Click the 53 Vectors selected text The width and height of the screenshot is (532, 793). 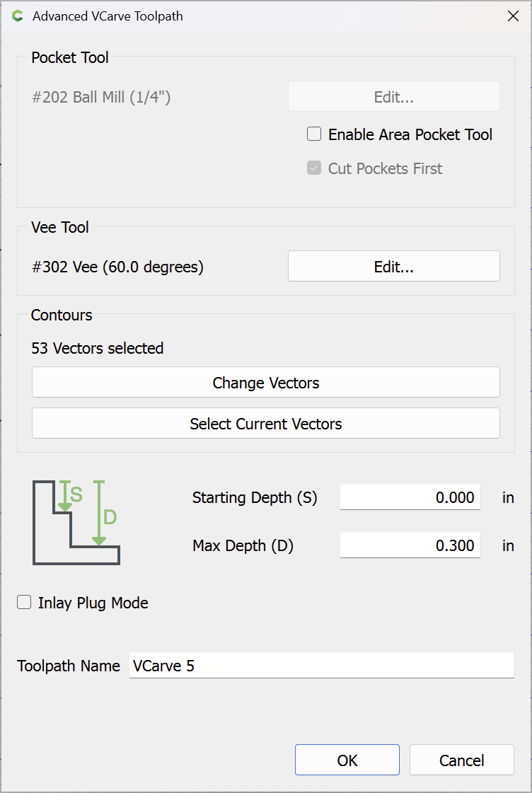97,348
